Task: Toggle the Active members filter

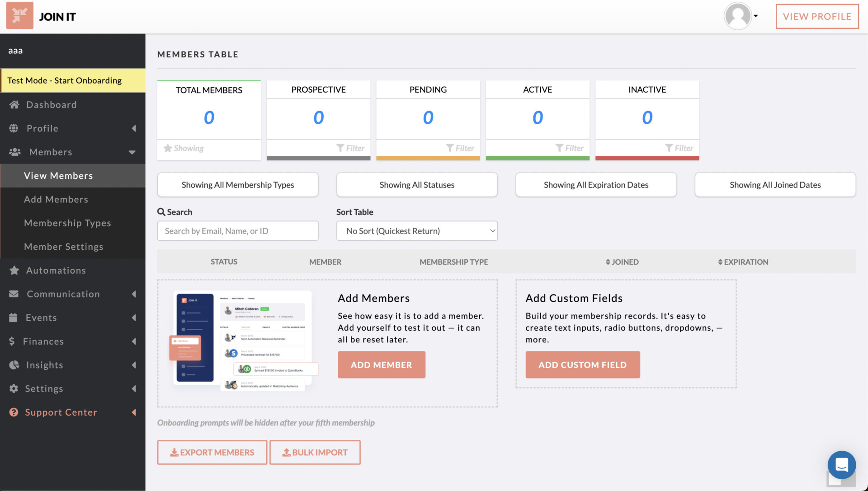Action: (569, 148)
